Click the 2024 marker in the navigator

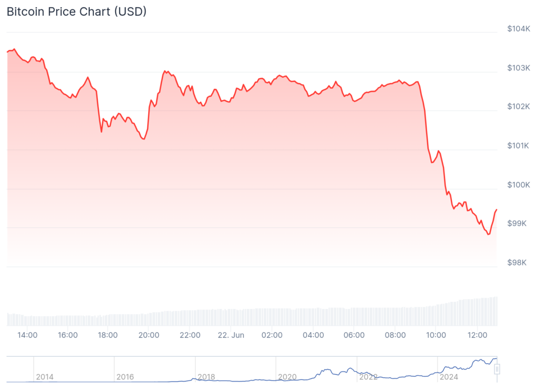449,377
